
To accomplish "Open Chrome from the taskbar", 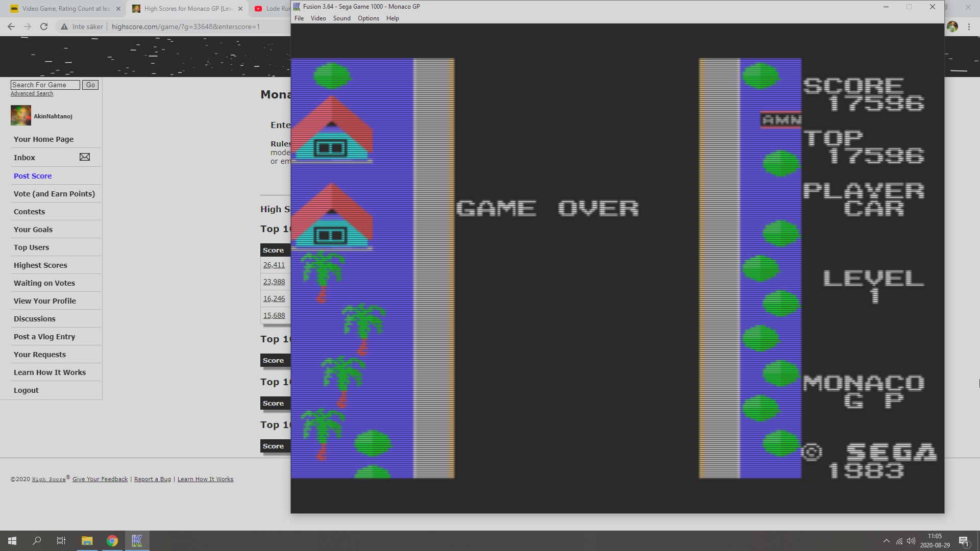I will click(x=112, y=541).
